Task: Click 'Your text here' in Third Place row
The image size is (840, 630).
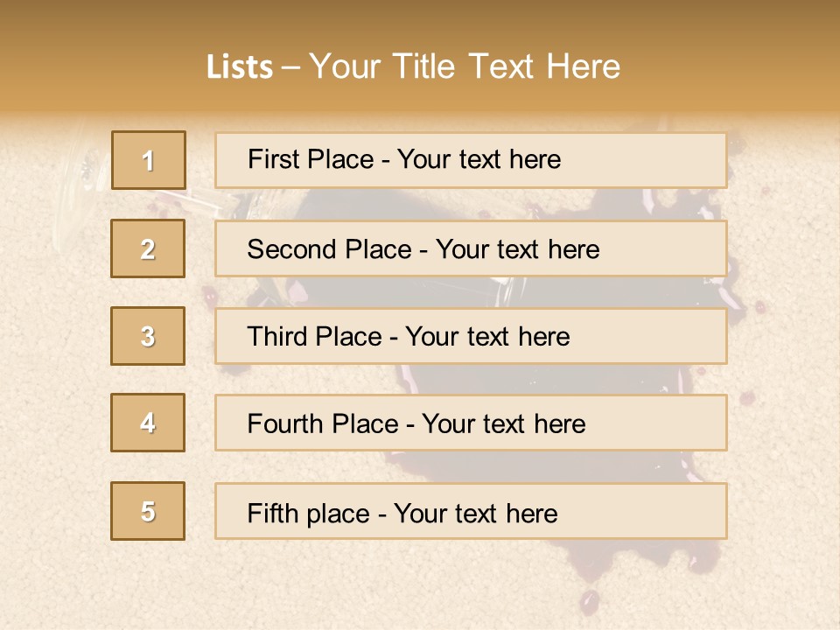Action: click(x=487, y=337)
